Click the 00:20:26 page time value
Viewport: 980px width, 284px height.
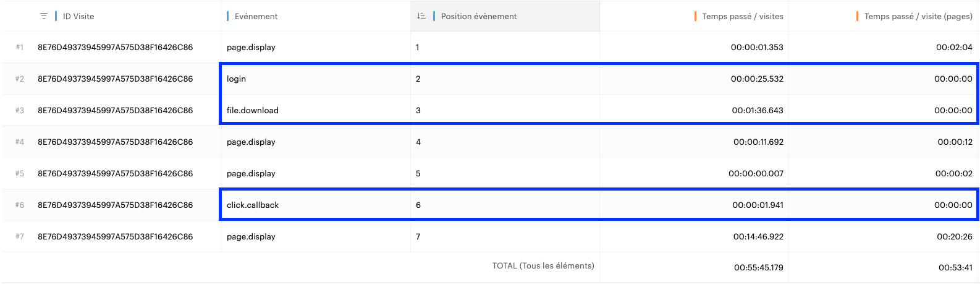[x=955, y=236]
